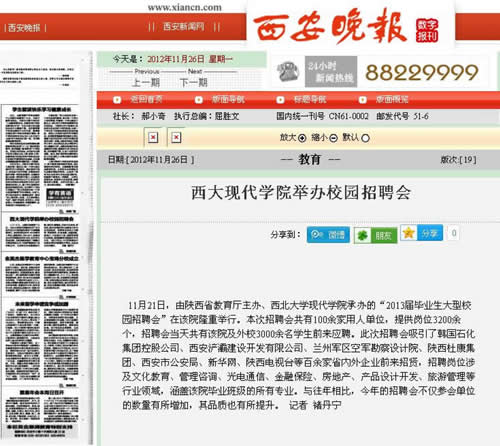Click 国内统一刊号 CN61-0002 text
Image resolution: width=500 pixels, height=446 pixels.
pyautogui.click(x=322, y=116)
